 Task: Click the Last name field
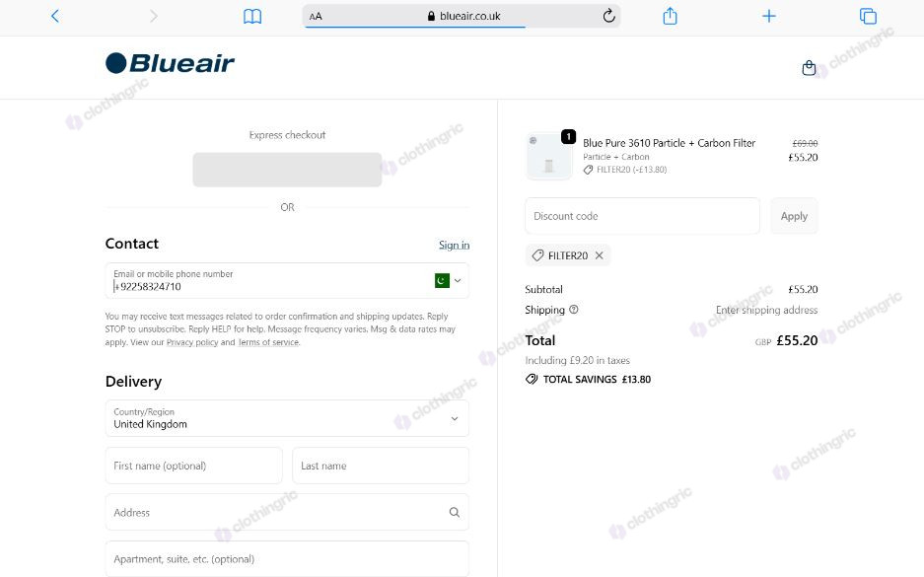pyautogui.click(x=381, y=466)
